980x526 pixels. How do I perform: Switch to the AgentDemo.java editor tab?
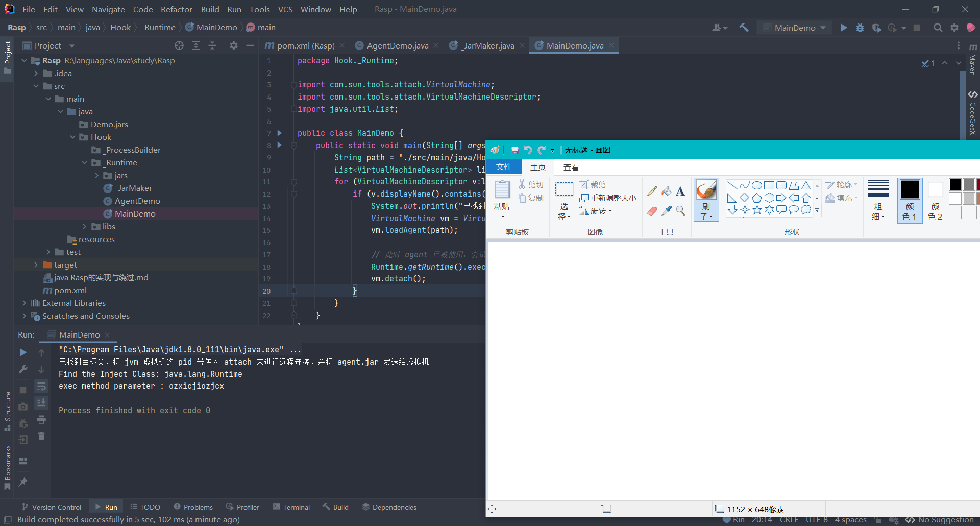[x=397, y=45]
